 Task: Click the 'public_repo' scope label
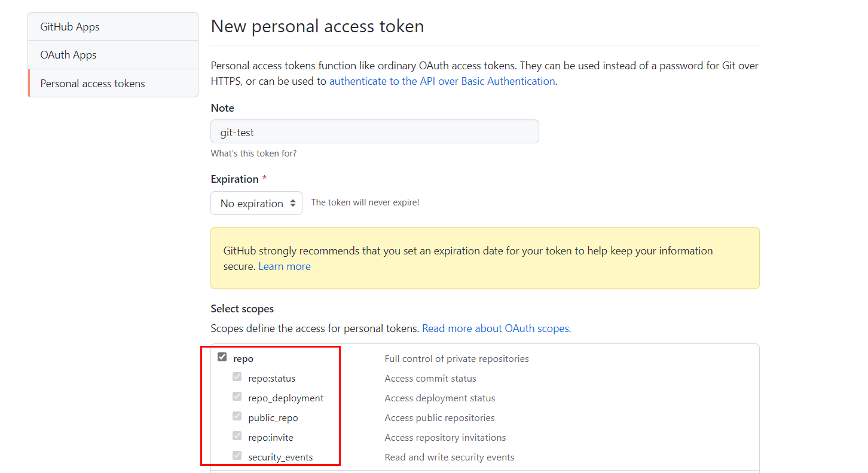pyautogui.click(x=273, y=418)
